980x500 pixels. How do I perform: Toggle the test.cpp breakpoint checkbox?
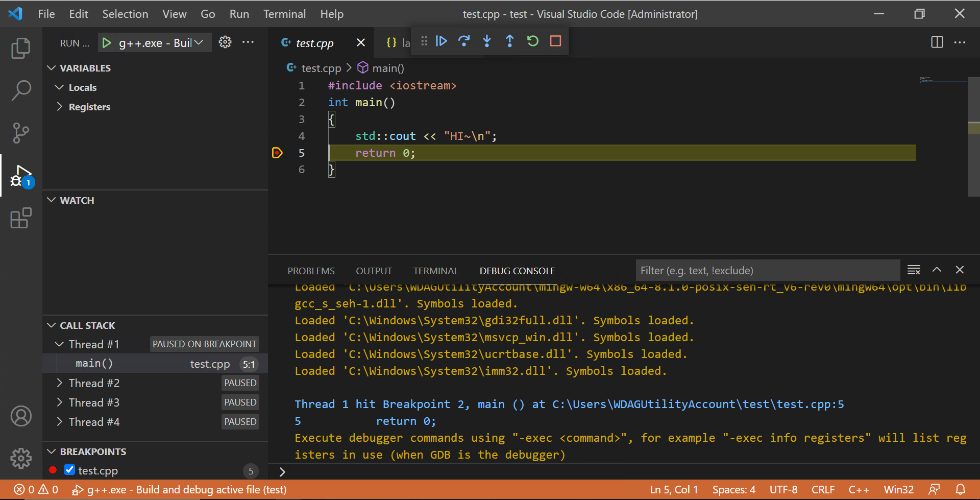click(70, 470)
